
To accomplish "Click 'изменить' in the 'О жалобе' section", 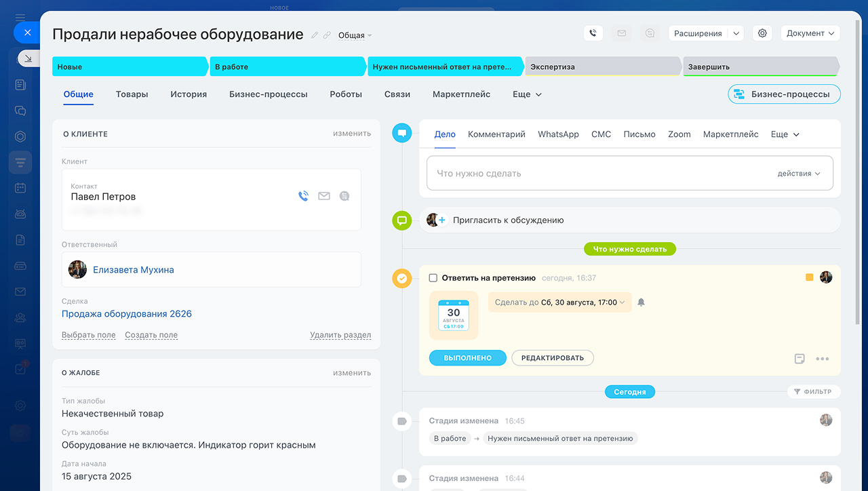I will pos(352,372).
